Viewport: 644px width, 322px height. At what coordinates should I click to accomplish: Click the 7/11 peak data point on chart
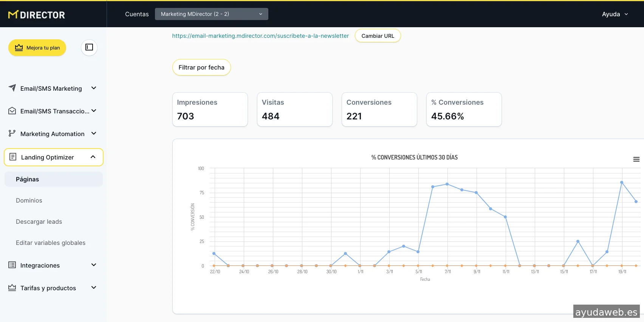pyautogui.click(x=447, y=184)
